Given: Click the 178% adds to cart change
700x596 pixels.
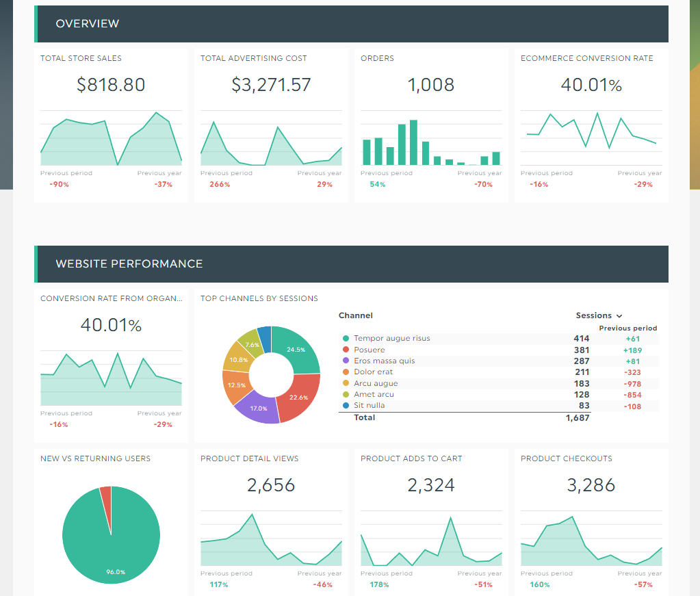Looking at the screenshot, I should [379, 584].
